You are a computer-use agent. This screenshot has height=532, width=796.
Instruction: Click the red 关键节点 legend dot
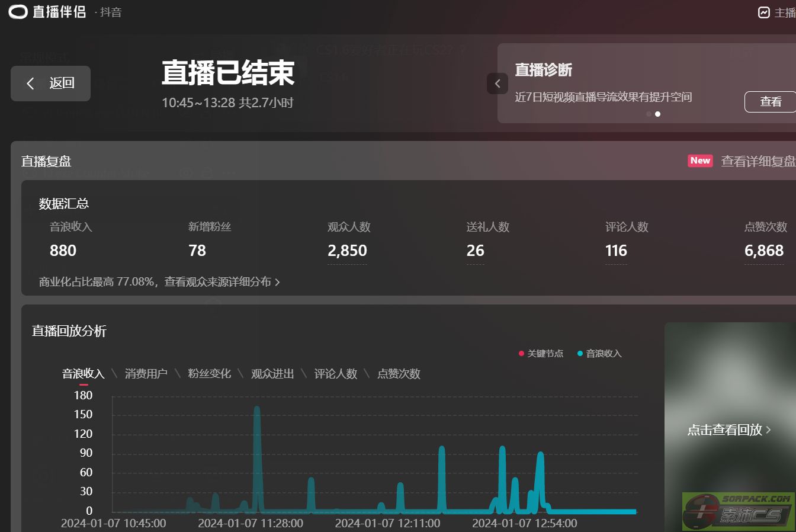pyautogui.click(x=521, y=354)
